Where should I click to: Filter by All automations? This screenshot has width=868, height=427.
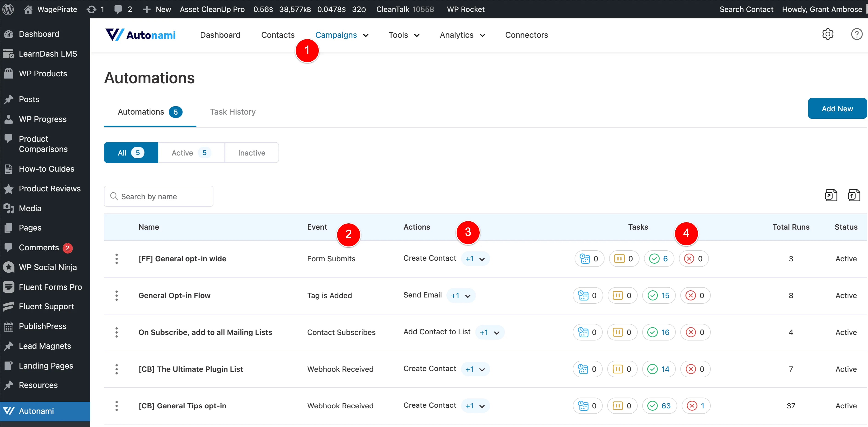[x=131, y=153]
